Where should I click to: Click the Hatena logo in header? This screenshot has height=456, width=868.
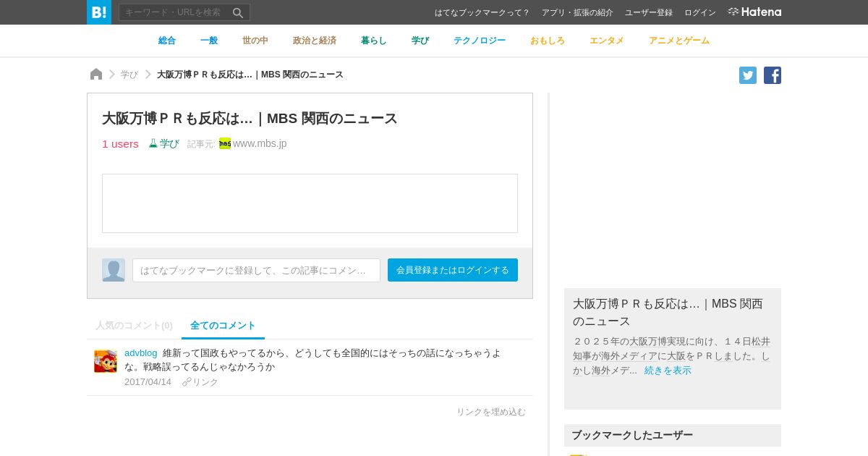(x=754, y=12)
